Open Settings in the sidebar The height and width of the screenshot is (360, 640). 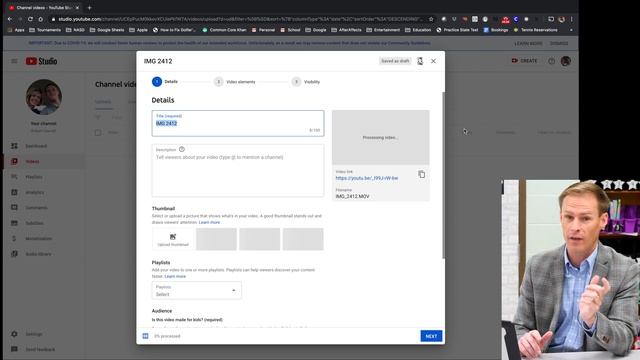(43, 334)
